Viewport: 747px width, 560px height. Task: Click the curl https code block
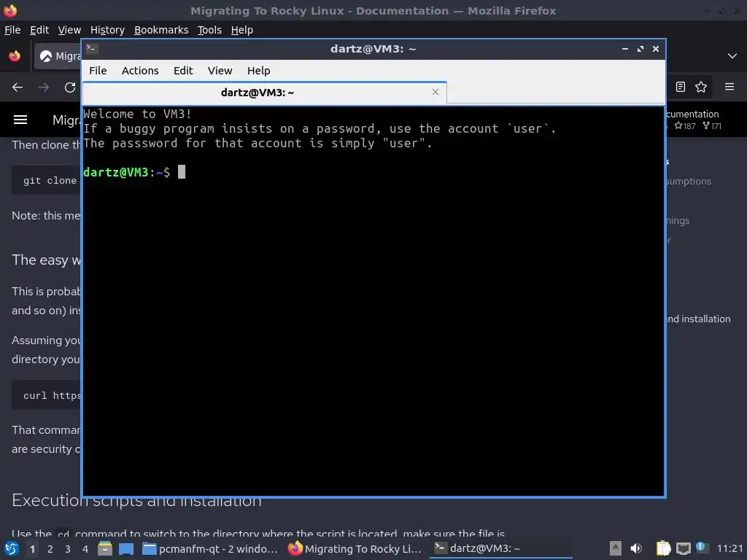[46, 395]
